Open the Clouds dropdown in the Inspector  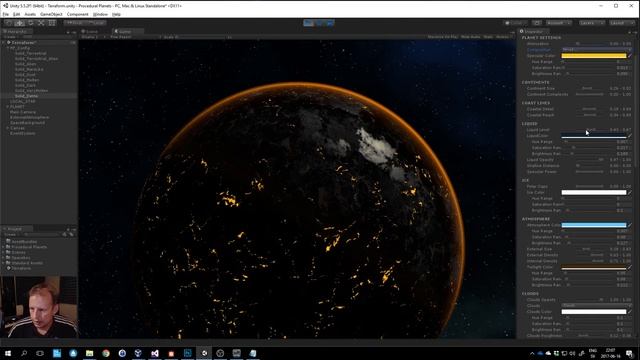tap(596, 305)
